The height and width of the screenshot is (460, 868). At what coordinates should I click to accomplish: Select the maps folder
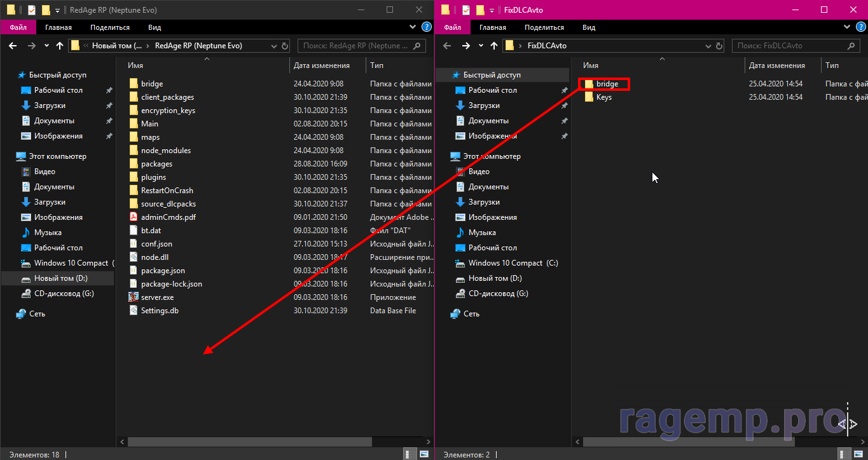pyautogui.click(x=150, y=137)
